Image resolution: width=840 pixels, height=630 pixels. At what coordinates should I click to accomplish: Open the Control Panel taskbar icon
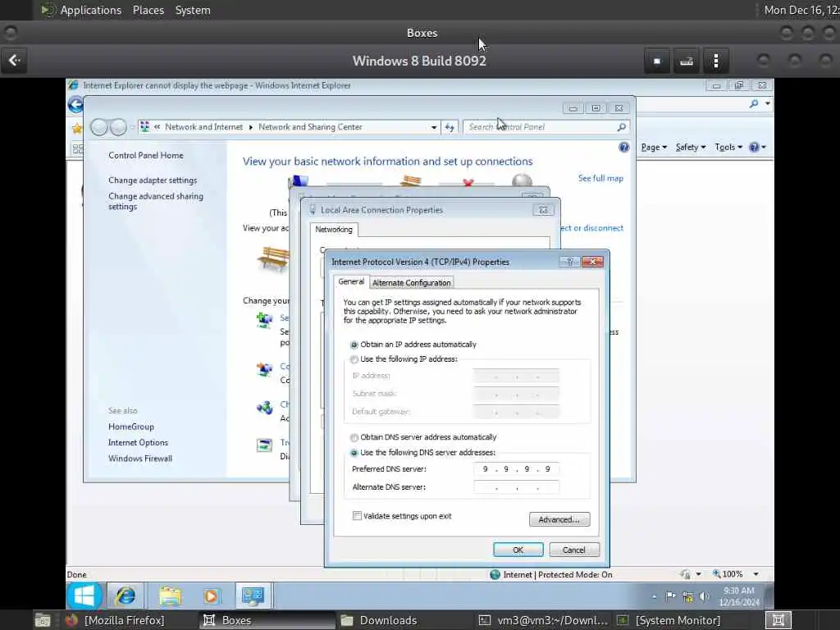pos(253,596)
